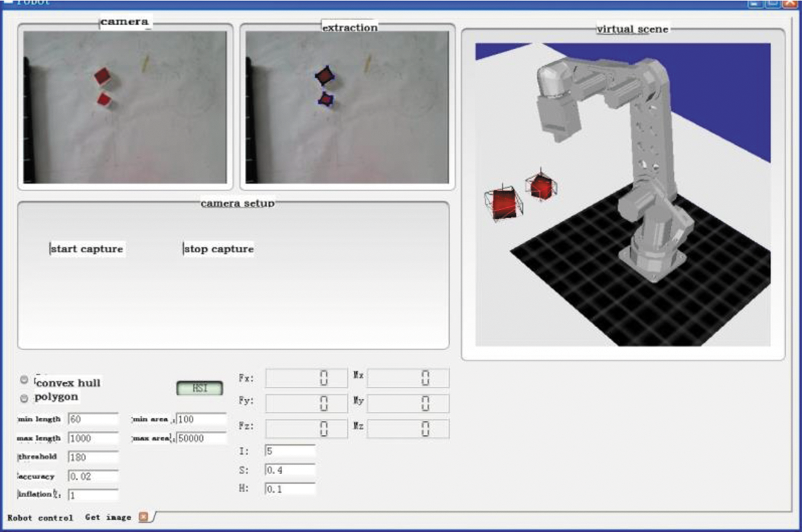Select the inflation input field
Viewport: 802px width, 532px height.
pos(93,495)
